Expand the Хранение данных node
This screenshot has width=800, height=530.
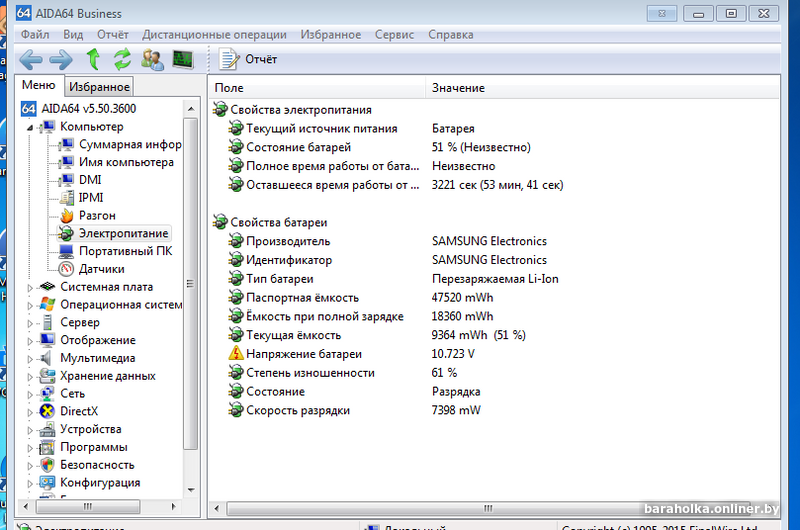point(30,377)
